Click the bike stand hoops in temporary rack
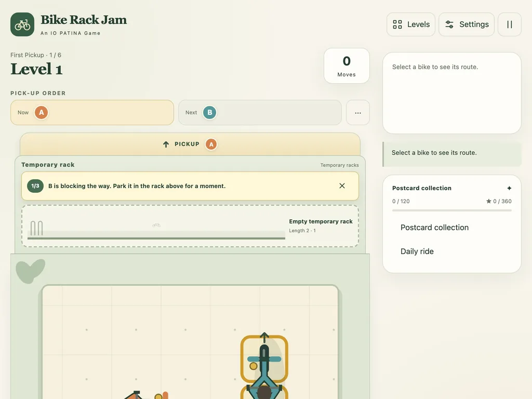Viewport: 532px width, 399px height. (37, 228)
